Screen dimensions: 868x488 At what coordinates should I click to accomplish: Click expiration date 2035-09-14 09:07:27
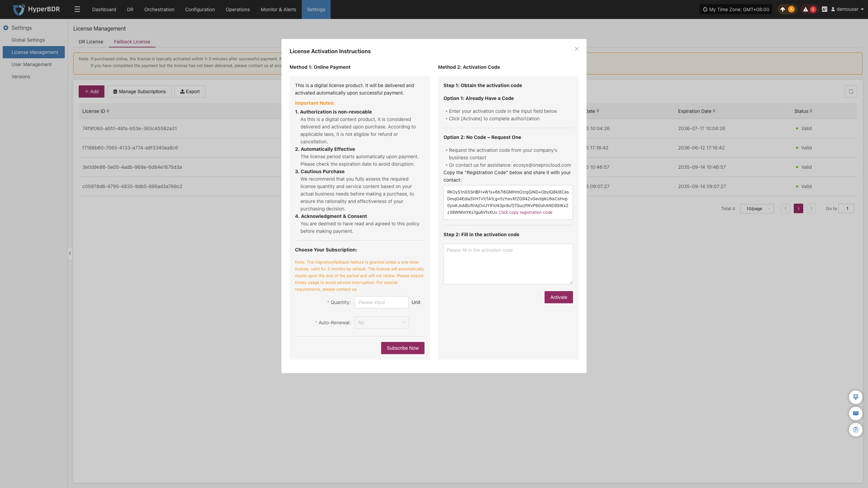click(702, 186)
